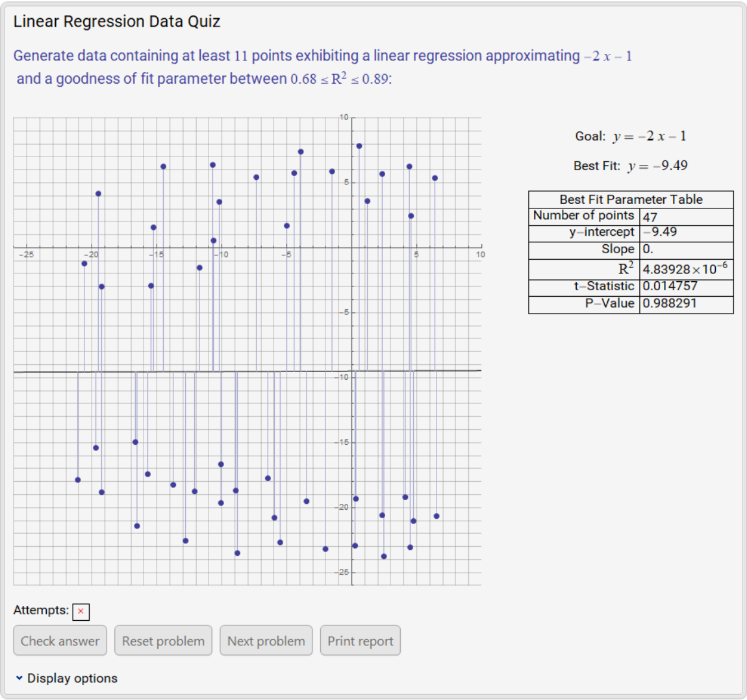
Task: Click the leftmost plotted point near x=-22
Action: click(x=77, y=479)
